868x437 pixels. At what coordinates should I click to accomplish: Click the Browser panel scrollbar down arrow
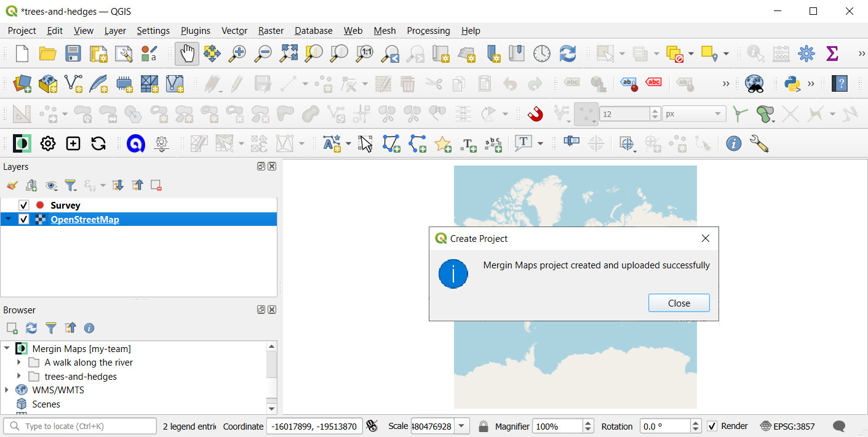272,409
